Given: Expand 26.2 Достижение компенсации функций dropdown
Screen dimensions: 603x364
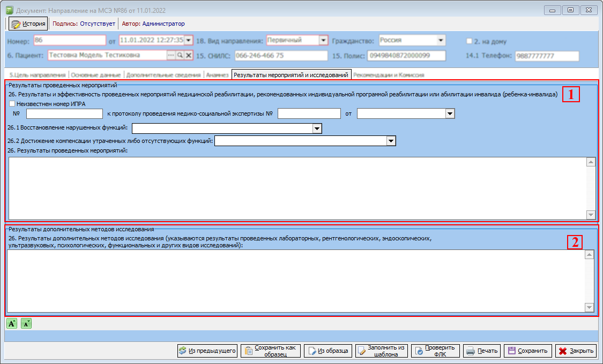Looking at the screenshot, I should pyautogui.click(x=391, y=141).
